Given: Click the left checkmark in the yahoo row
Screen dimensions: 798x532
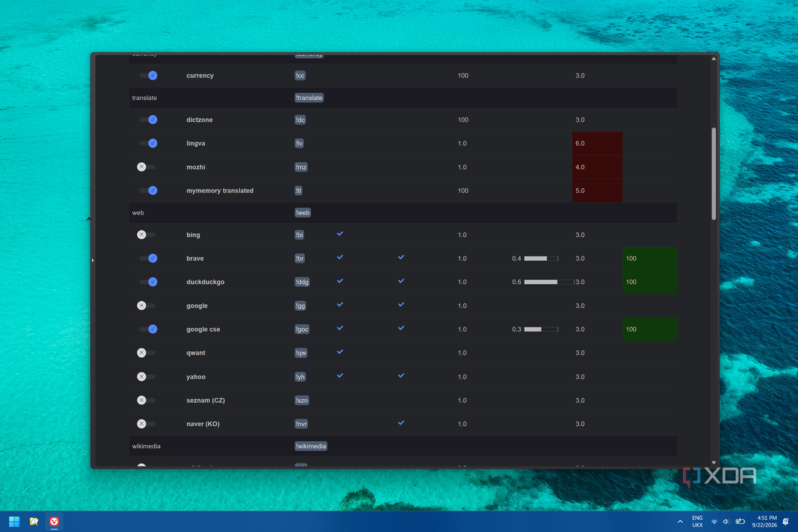Looking at the screenshot, I should 340,376.
